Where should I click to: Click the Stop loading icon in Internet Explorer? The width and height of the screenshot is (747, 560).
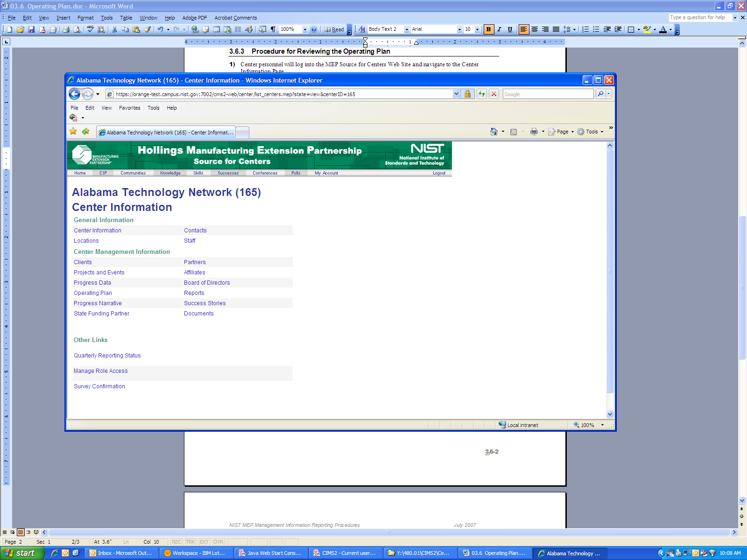coord(494,94)
